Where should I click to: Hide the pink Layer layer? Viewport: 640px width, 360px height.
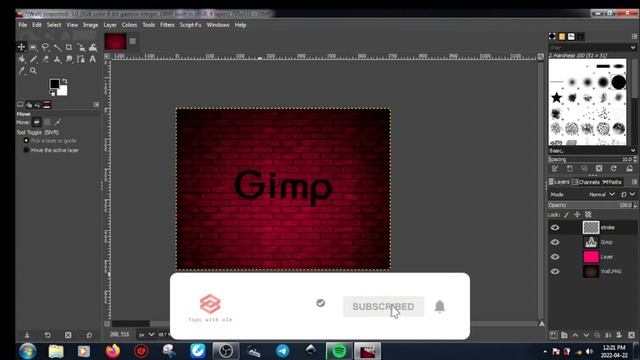pos(555,257)
